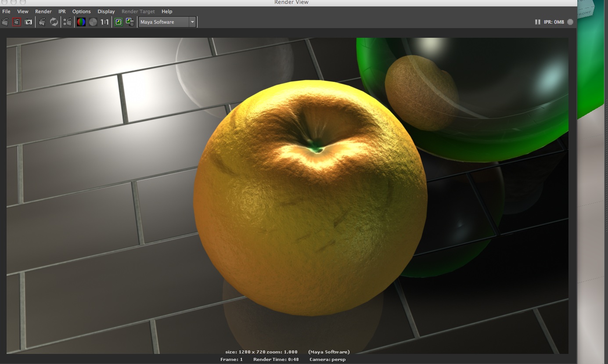The height and width of the screenshot is (364, 608).
Task: Open the Render menu
Action: click(x=43, y=11)
